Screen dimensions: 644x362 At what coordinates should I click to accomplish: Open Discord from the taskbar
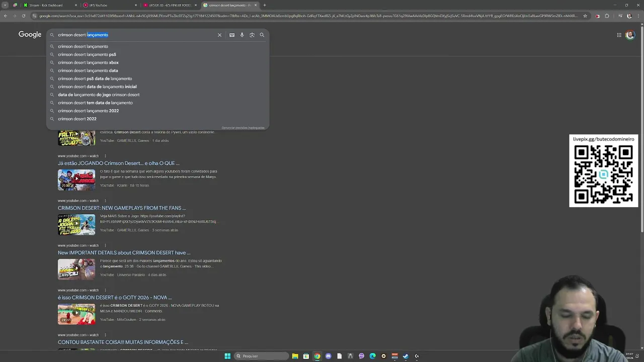[328, 356]
